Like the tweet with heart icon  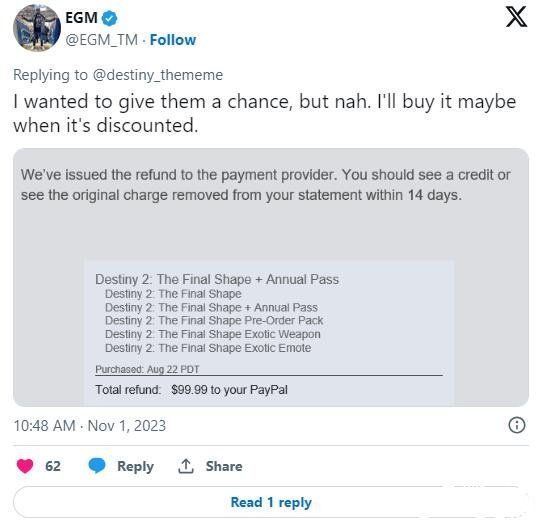[25, 466]
